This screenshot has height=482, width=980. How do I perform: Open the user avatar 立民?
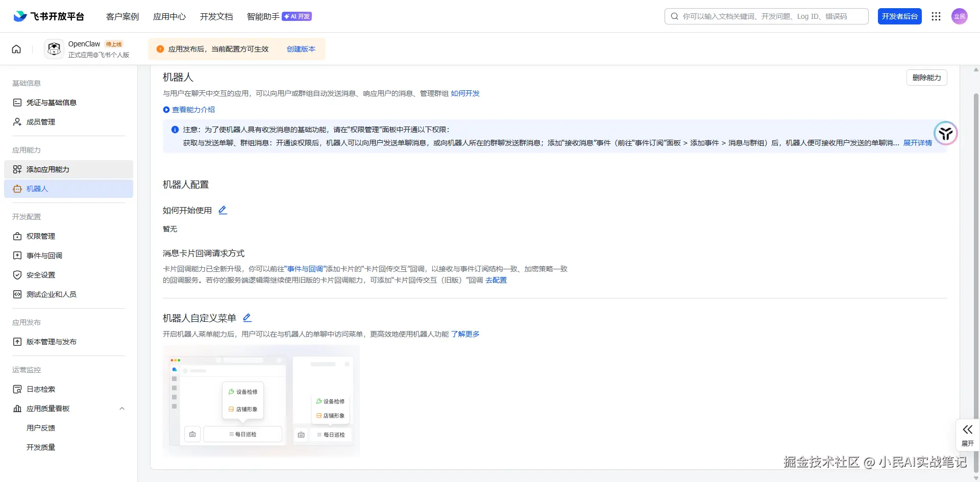[x=960, y=16]
